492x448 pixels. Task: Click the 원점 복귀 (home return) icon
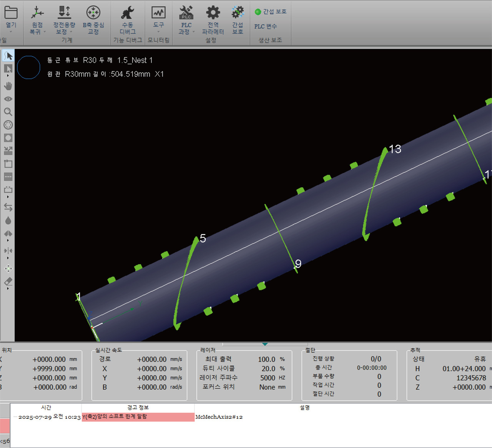click(x=37, y=13)
